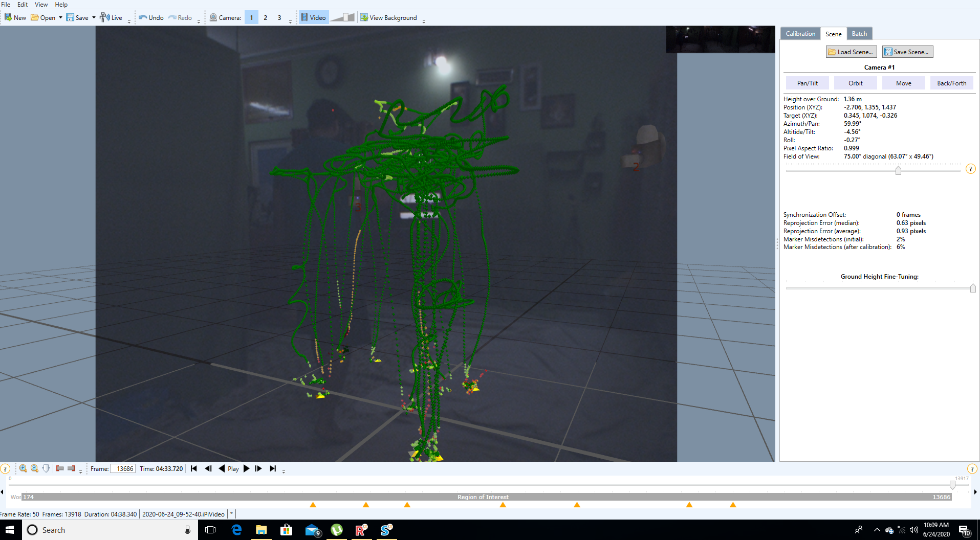The height and width of the screenshot is (540, 980).
Task: Switch to the Batch tab
Action: pyautogui.click(x=859, y=34)
